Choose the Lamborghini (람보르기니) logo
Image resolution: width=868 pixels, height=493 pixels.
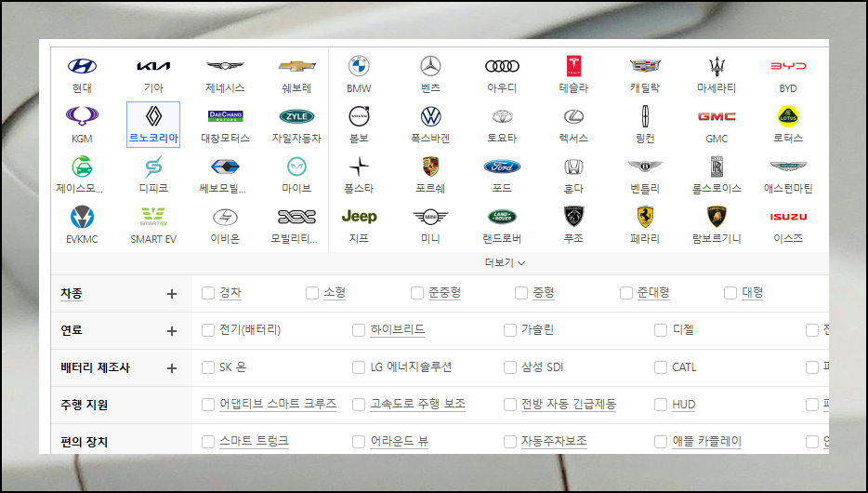(x=717, y=216)
